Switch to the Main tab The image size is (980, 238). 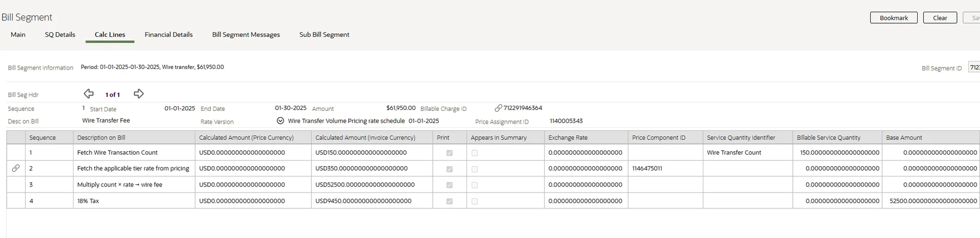coord(18,35)
